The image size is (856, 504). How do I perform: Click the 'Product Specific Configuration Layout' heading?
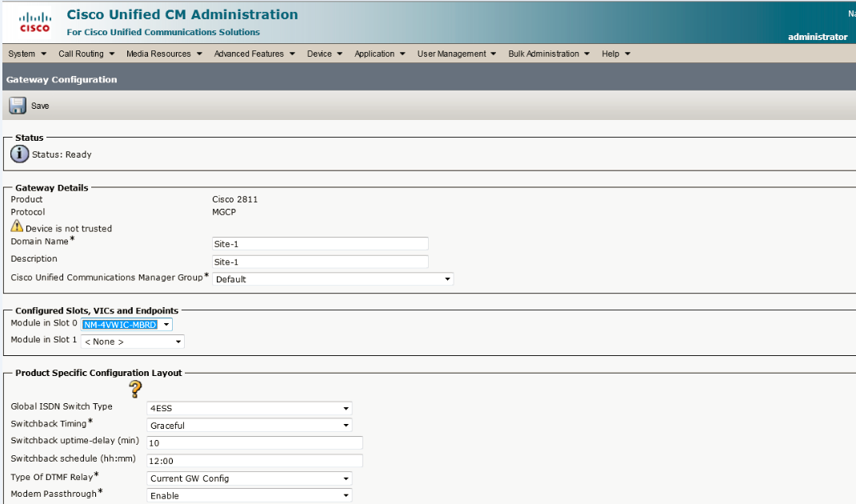coord(98,373)
